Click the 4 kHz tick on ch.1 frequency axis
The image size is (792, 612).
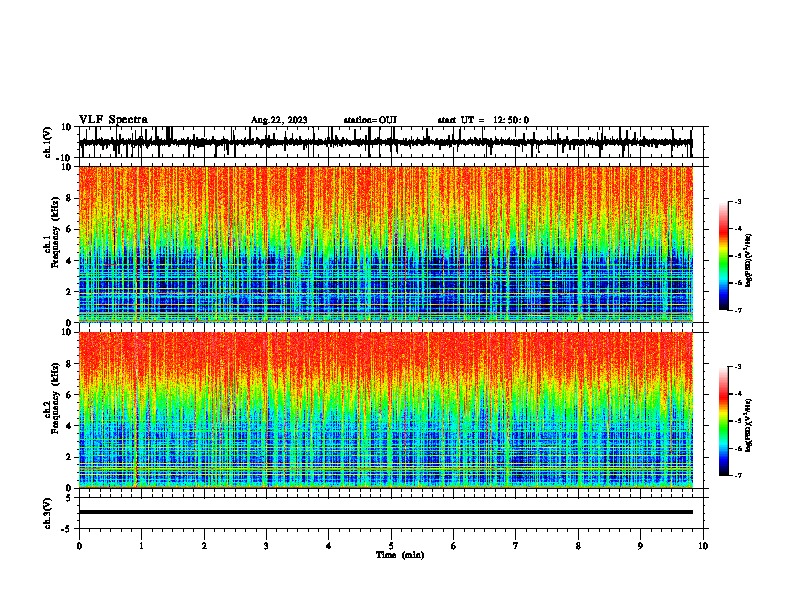point(70,261)
